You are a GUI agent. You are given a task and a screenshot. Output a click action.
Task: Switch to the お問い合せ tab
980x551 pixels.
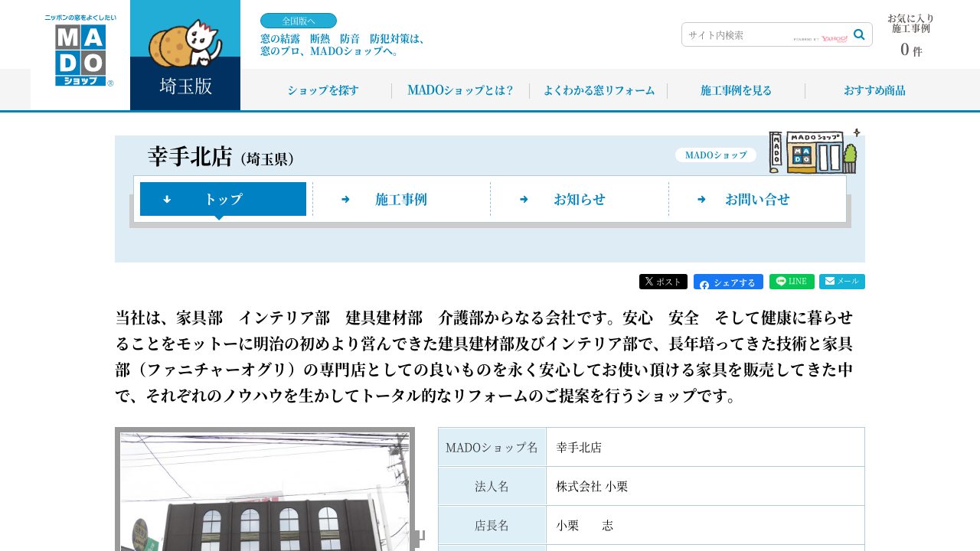757,199
